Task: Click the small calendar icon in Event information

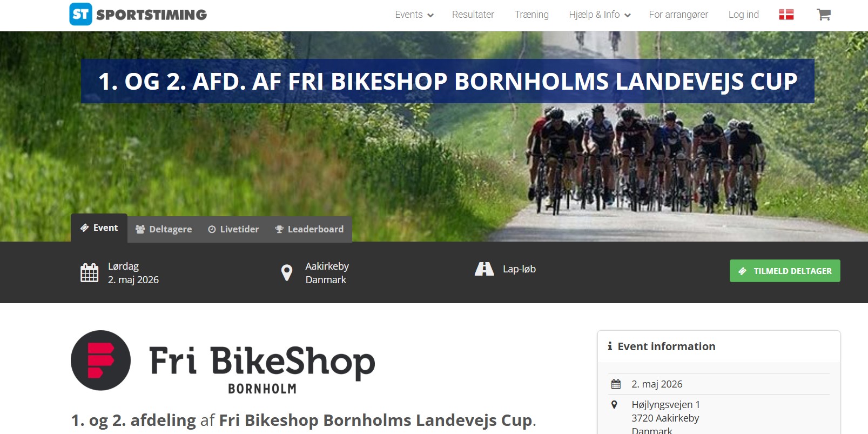Action: [x=616, y=384]
